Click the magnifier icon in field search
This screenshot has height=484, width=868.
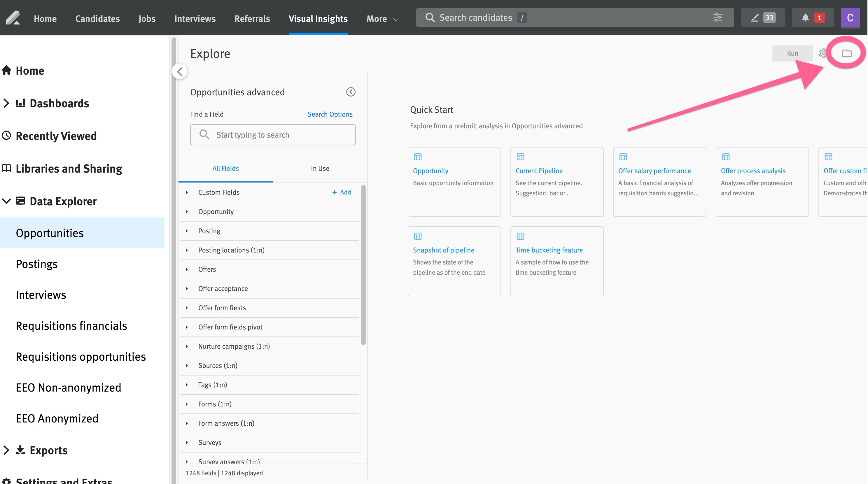point(204,135)
